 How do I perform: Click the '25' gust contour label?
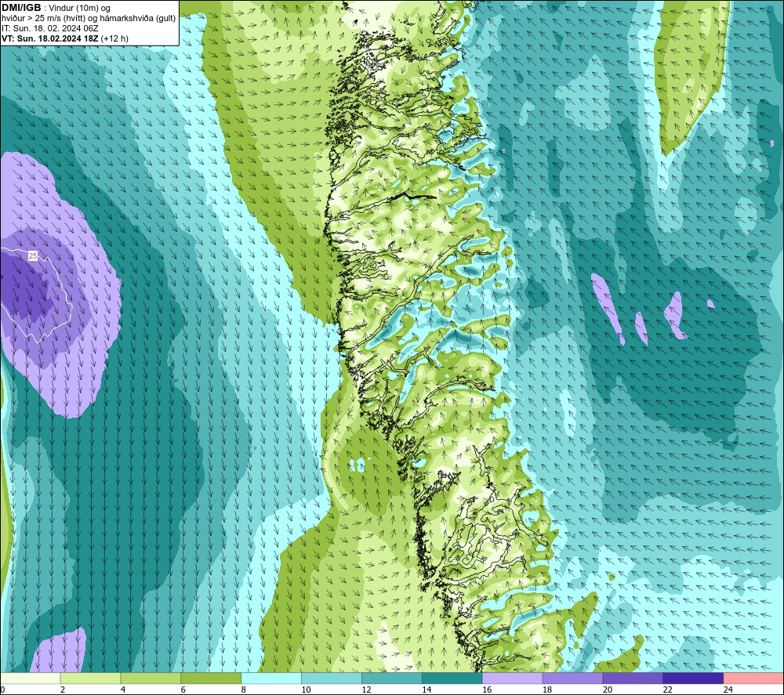tap(32, 255)
